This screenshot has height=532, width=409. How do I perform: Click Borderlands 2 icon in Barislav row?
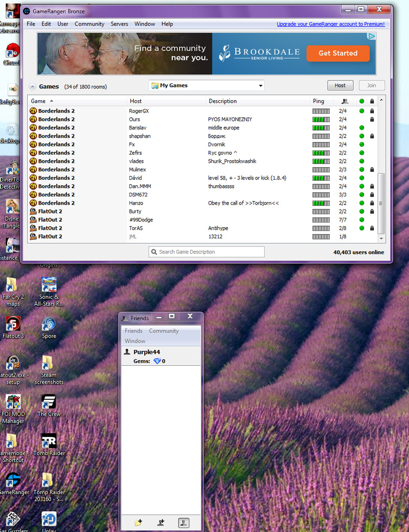click(33, 127)
